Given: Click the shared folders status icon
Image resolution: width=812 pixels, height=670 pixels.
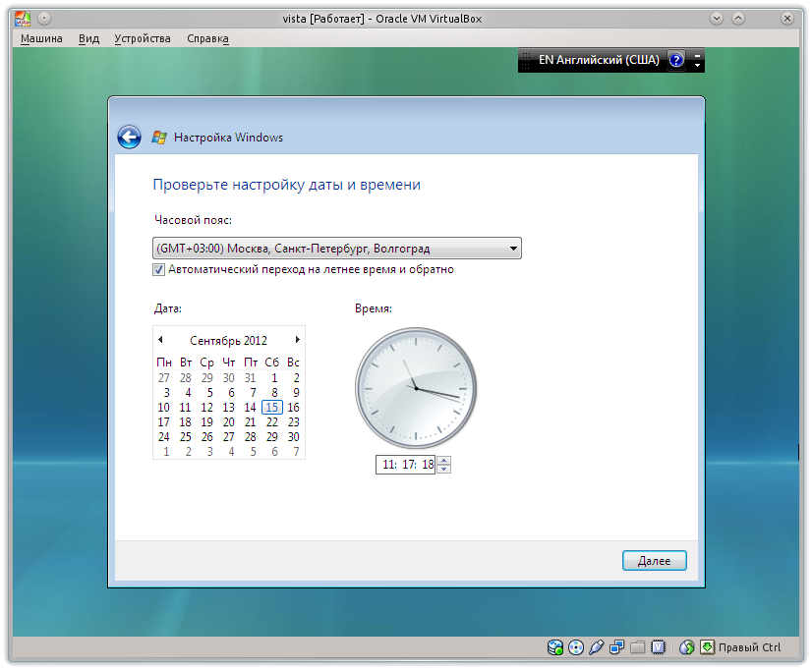Looking at the screenshot, I should 637,647.
